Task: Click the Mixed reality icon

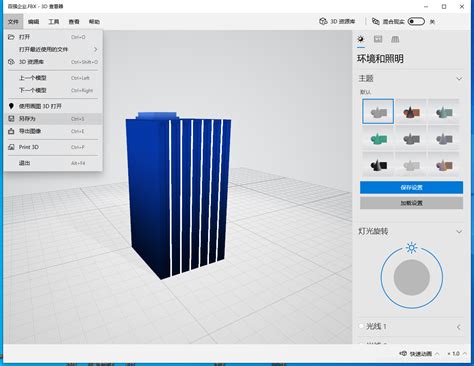Action: click(376, 21)
